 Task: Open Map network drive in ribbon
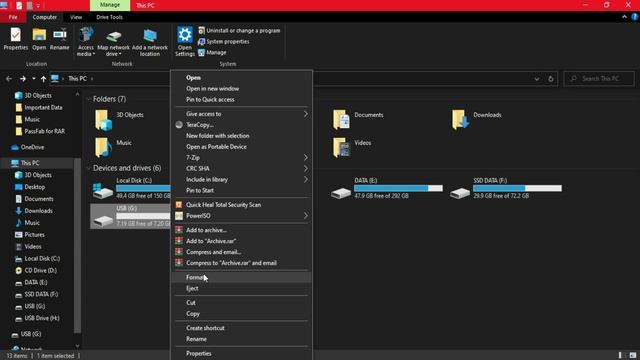113,43
